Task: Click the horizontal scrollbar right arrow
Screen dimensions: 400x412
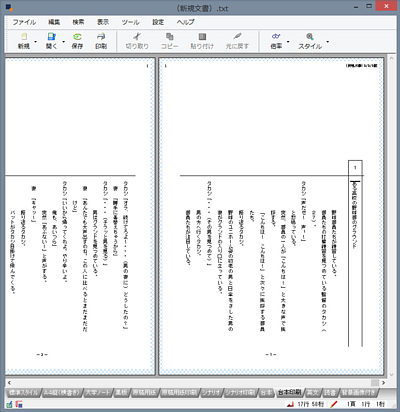Action: [383, 382]
